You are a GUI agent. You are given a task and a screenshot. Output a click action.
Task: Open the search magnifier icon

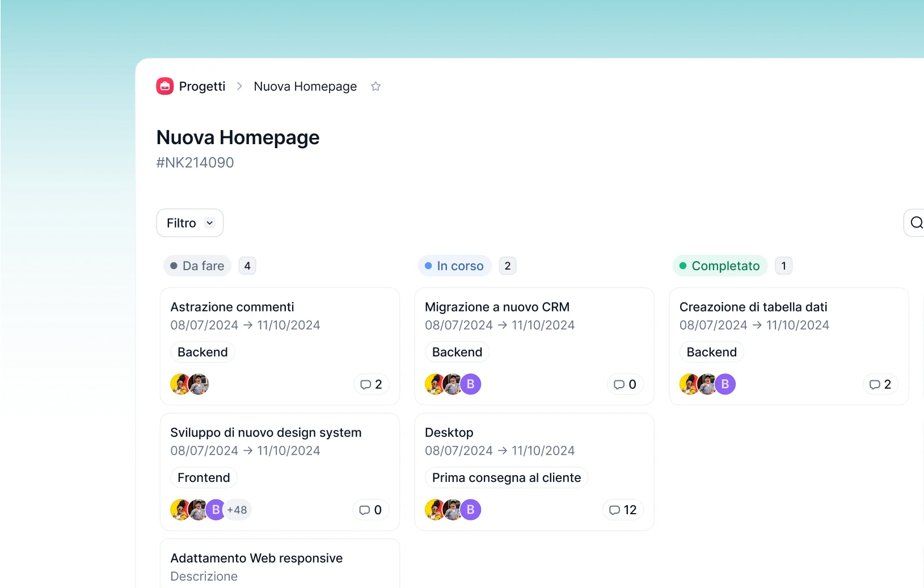point(916,222)
